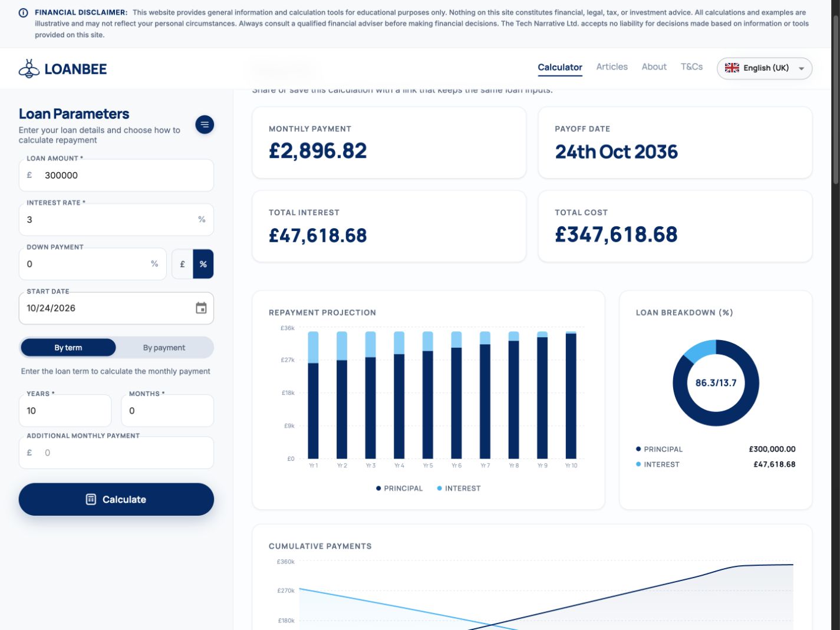840x630 pixels.
Task: Click the £36k axis label in repayment chart
Action: [x=288, y=328]
